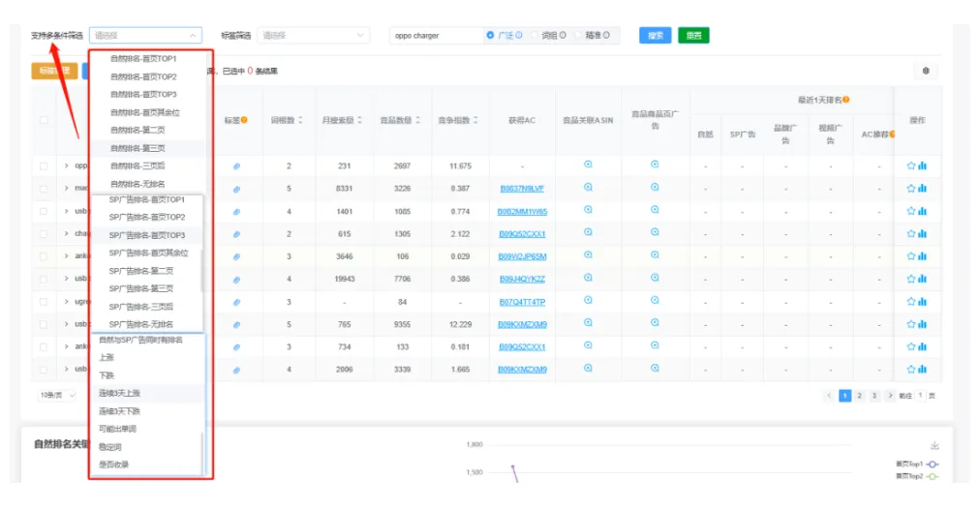Click star favorite icon in the B07Q4TT4TP row
The height and width of the screenshot is (508, 980).
(x=910, y=302)
